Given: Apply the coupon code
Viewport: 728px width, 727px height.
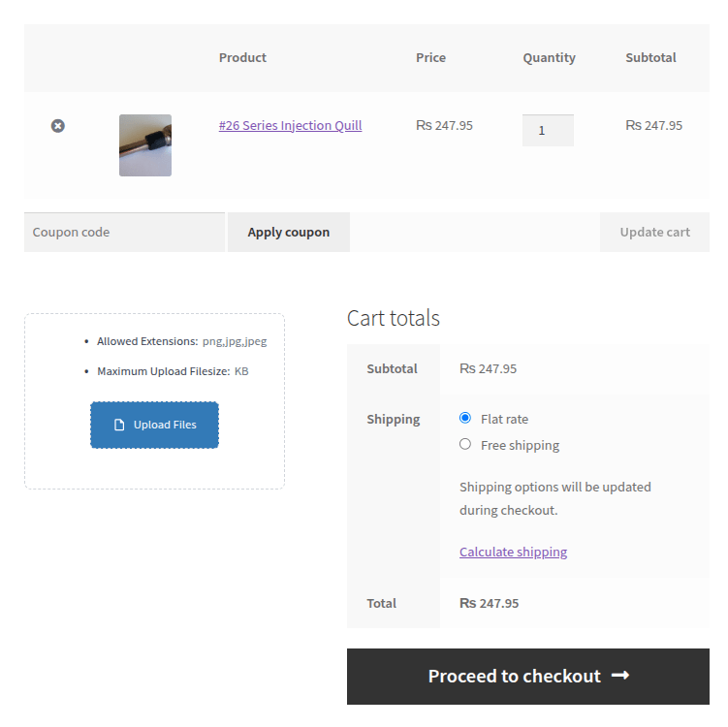Looking at the screenshot, I should pyautogui.click(x=289, y=232).
